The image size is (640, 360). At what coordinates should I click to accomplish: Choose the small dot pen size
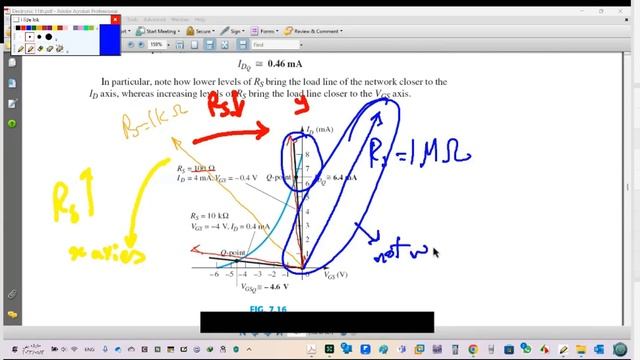29,37
